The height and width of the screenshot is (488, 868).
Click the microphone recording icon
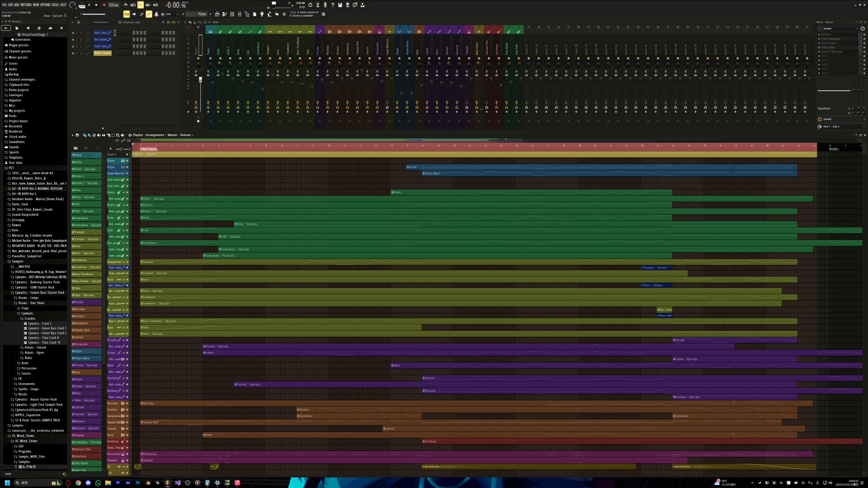point(325,5)
